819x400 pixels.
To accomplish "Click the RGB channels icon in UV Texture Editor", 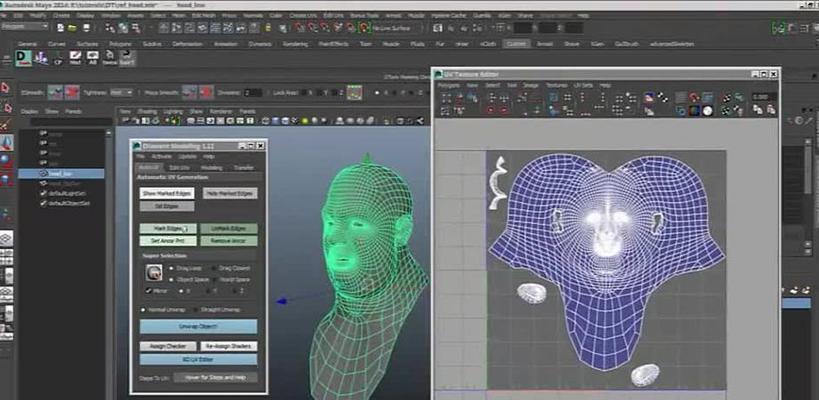I will (x=694, y=111).
